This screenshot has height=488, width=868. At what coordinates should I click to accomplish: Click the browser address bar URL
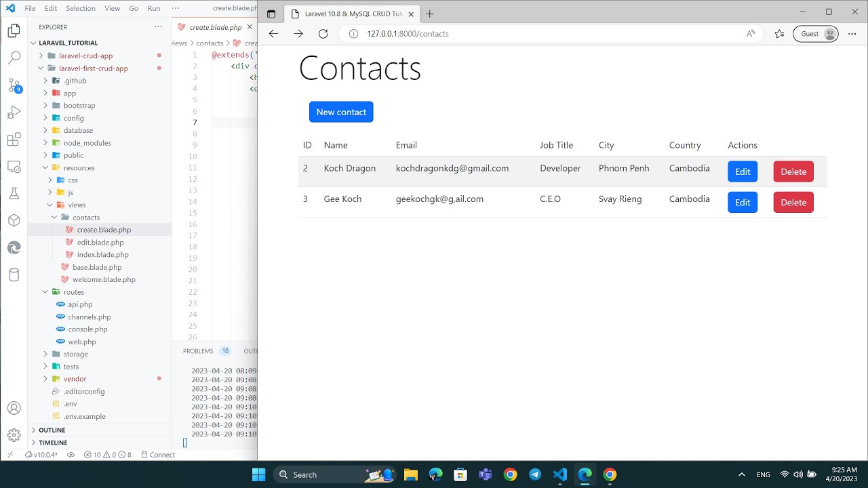click(408, 34)
